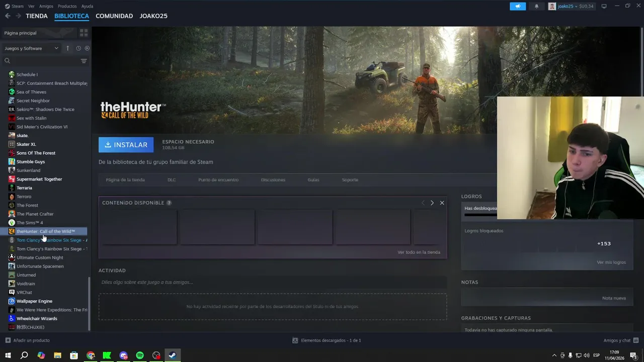Switch library to grid collections view
Viewport: 644px width, 362px height.
(x=84, y=33)
